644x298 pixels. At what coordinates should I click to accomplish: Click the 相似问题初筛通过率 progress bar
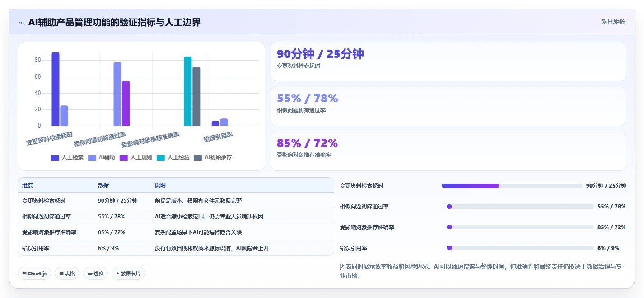(520, 207)
